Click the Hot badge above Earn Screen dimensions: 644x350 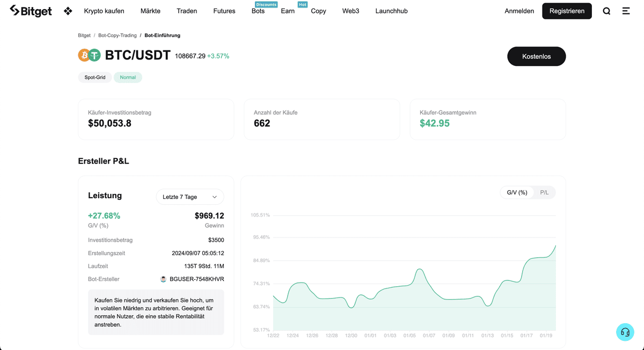[303, 4]
